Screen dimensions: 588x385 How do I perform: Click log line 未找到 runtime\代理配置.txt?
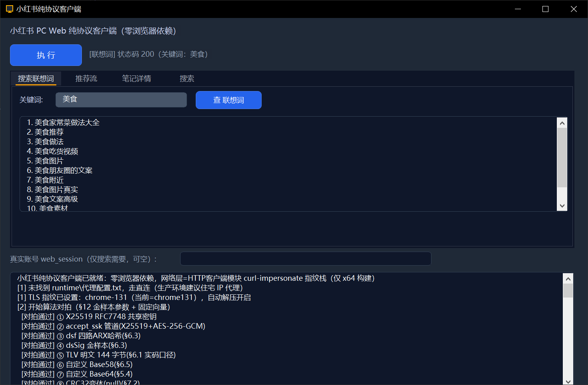pos(130,288)
